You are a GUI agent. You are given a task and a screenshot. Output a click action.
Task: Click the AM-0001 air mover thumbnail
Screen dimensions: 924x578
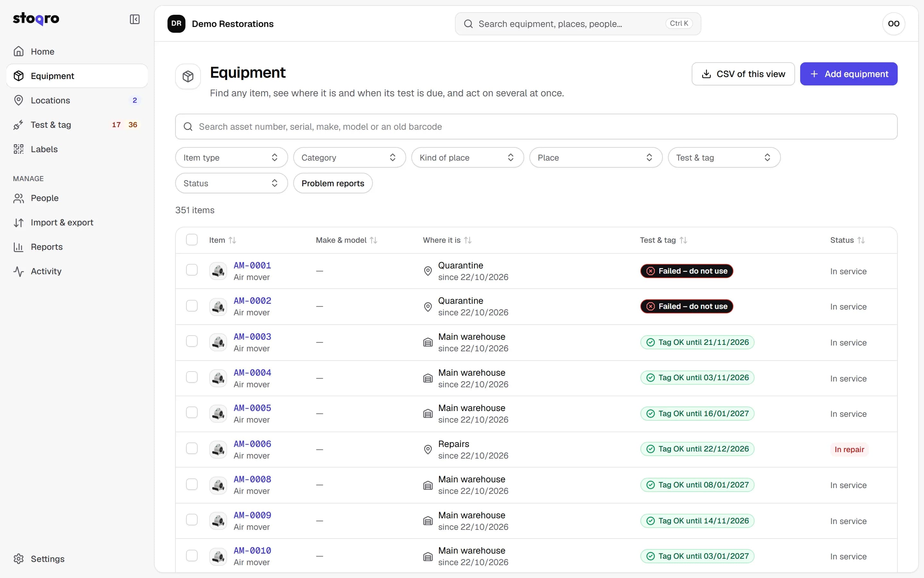pyautogui.click(x=218, y=271)
